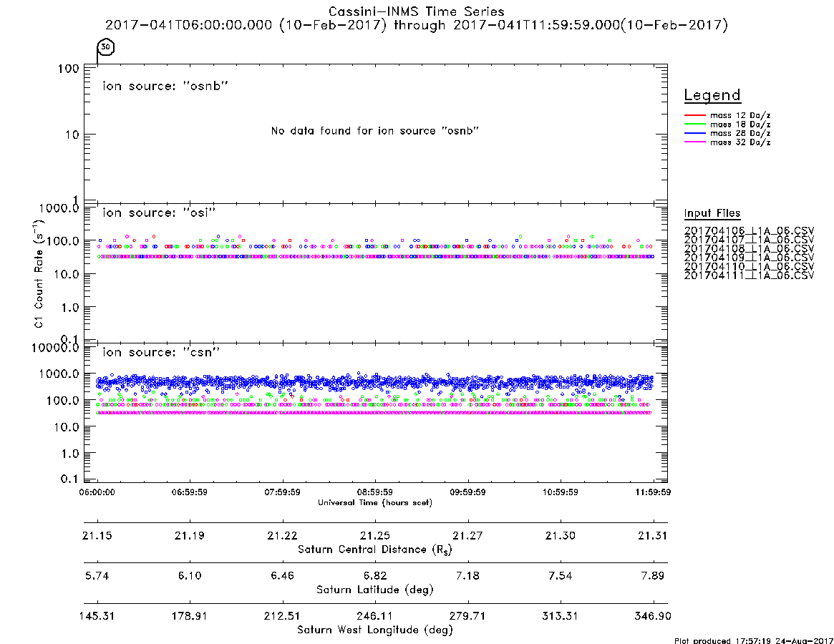Click the Cassini-INMS Time Series title

[x=417, y=11]
